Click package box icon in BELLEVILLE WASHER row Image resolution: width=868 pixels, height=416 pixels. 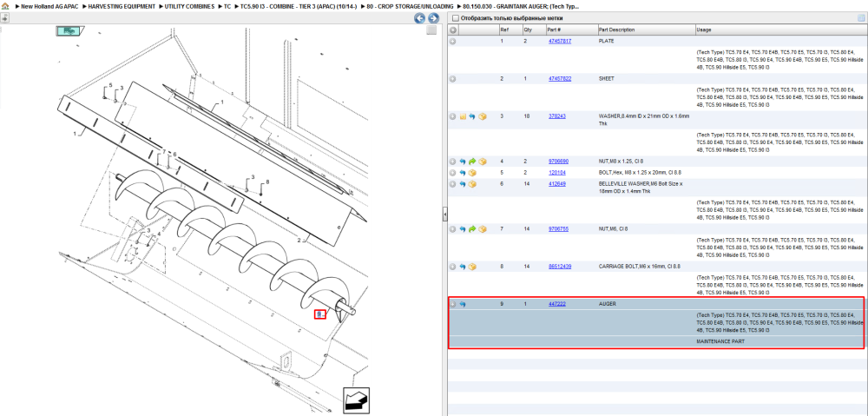pos(473,184)
